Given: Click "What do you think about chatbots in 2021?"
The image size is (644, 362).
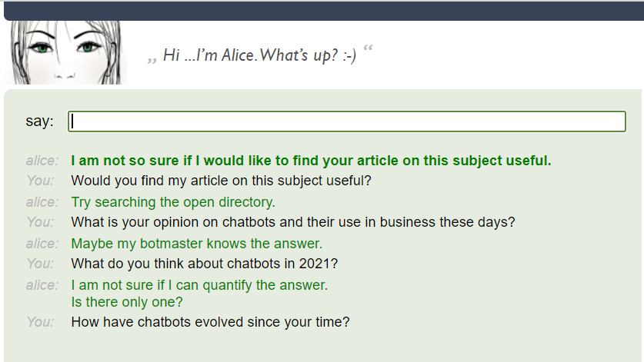Looking at the screenshot, I should (x=204, y=264).
